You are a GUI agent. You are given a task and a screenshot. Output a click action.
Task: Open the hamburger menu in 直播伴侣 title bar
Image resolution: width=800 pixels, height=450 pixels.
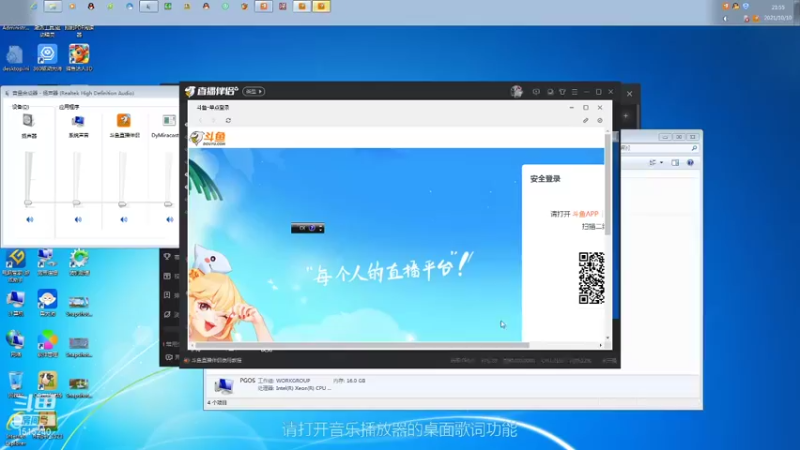[574, 92]
